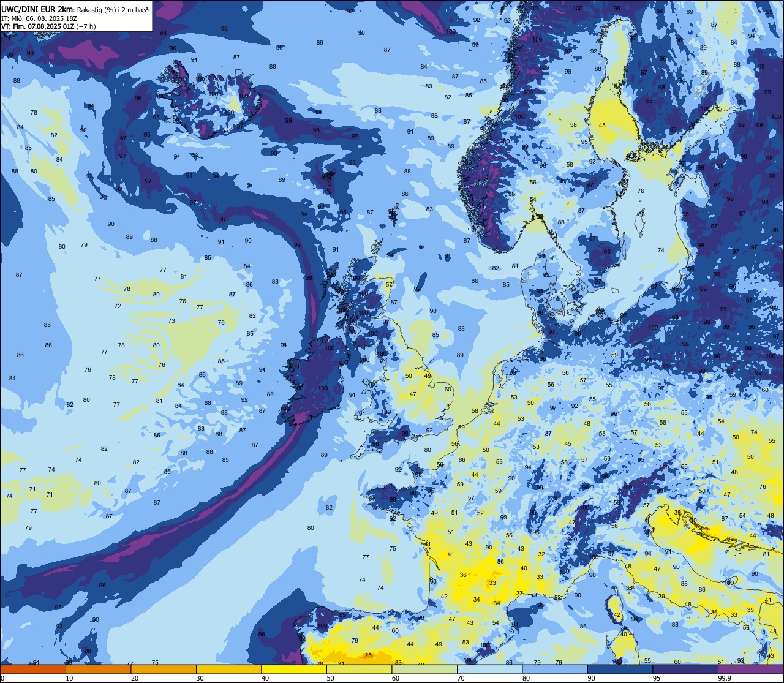The height and width of the screenshot is (683, 784).
Task: Select the 30–40 golden yellow legend swatch
Action: 228,669
